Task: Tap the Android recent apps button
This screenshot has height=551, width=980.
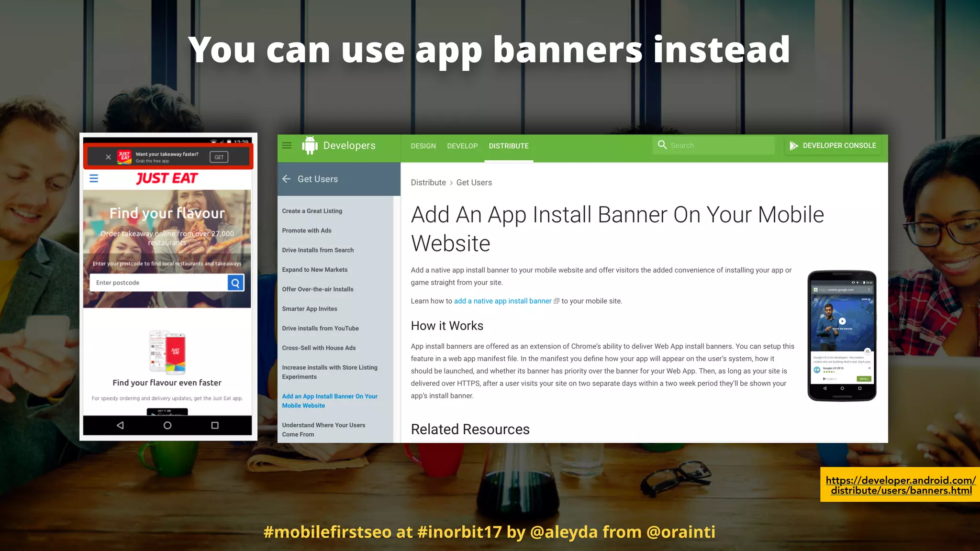Action: 215,425
